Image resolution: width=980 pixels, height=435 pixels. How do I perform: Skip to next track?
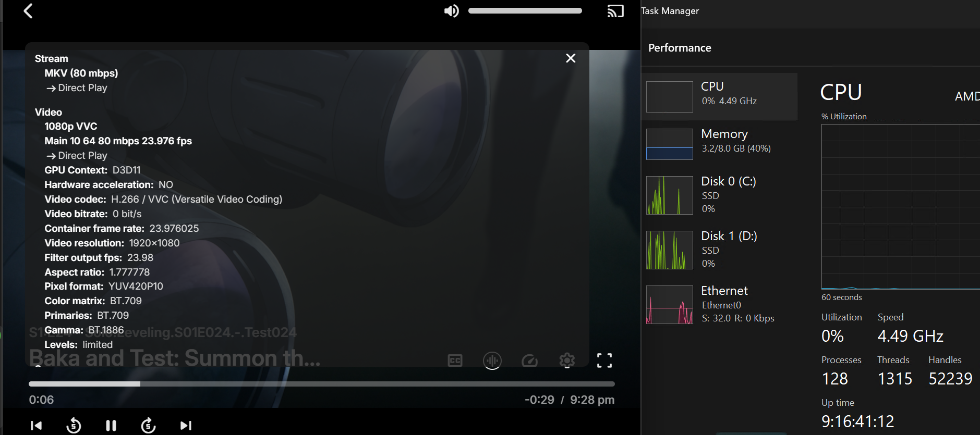tap(186, 426)
